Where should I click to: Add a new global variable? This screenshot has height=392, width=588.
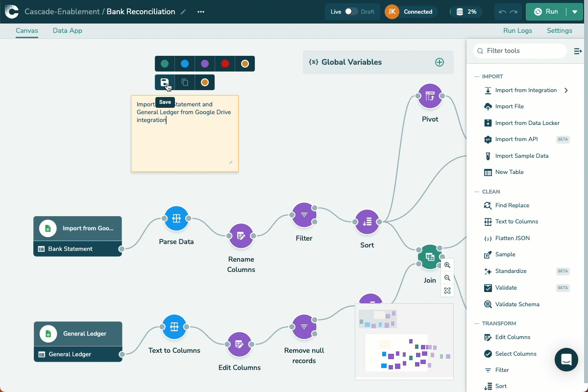tap(440, 62)
